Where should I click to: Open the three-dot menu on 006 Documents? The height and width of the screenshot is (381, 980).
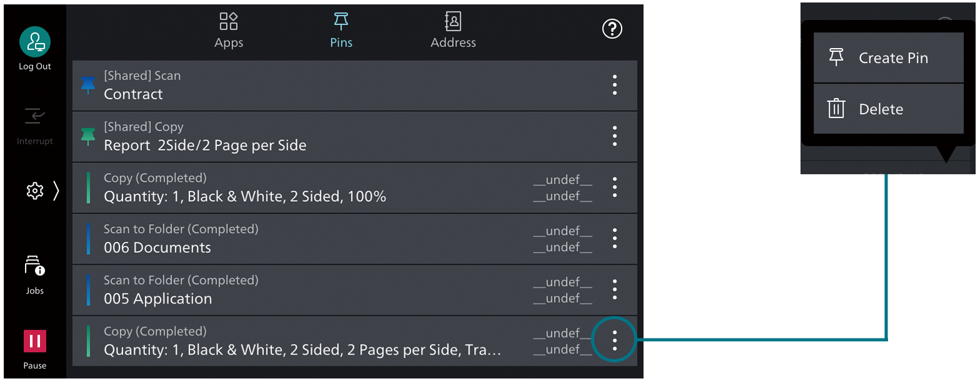[x=615, y=239]
